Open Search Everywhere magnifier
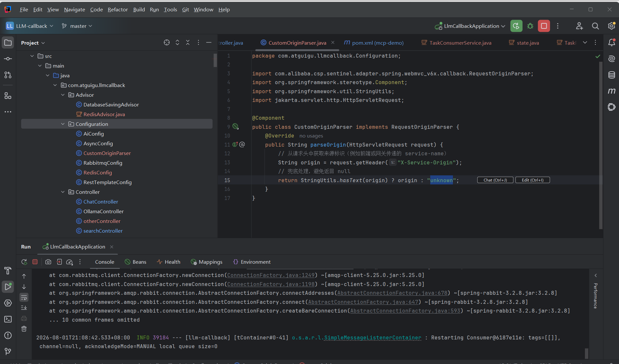 click(x=595, y=26)
